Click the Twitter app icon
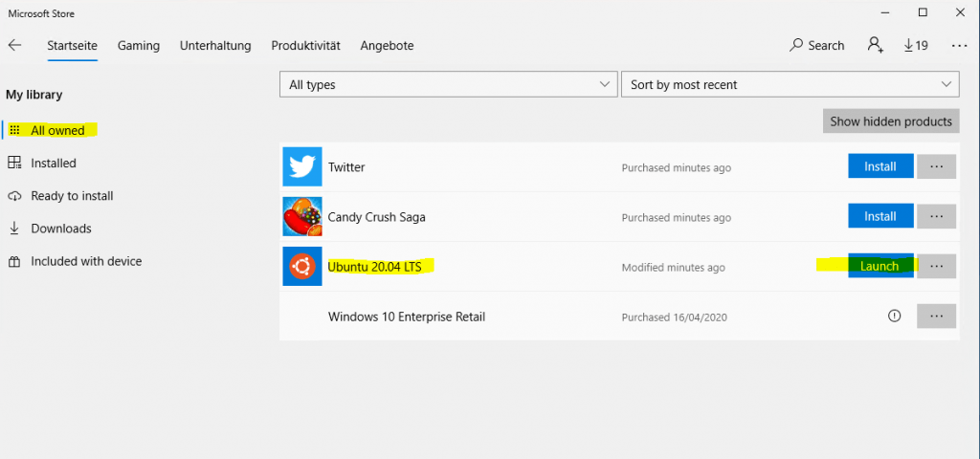Screen dimensions: 980x459 [301, 166]
